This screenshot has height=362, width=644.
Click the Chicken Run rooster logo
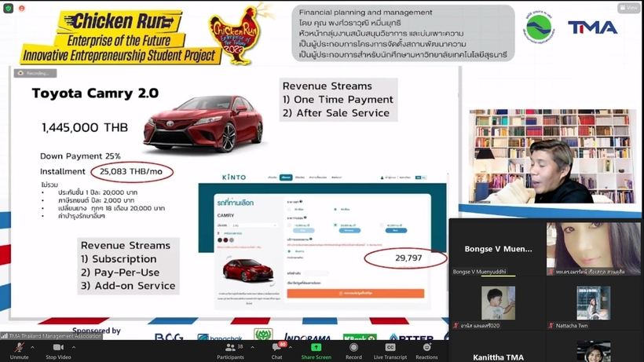(x=236, y=35)
